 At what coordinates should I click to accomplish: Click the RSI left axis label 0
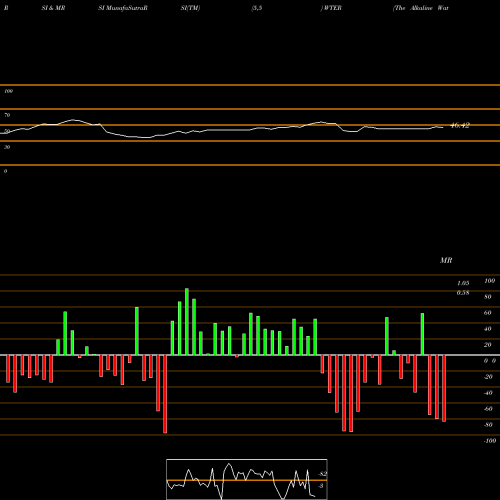5,171
